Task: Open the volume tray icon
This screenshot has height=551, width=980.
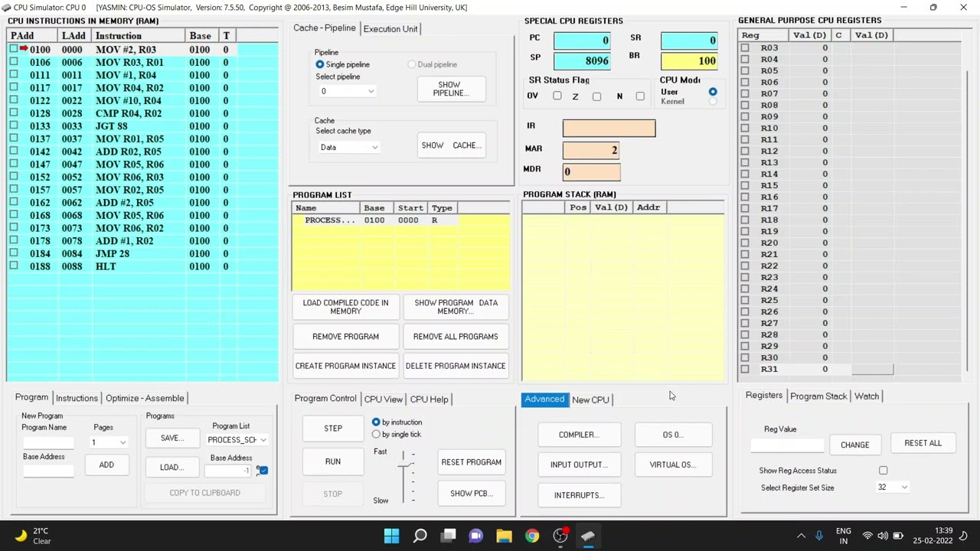Action: pyautogui.click(x=883, y=536)
